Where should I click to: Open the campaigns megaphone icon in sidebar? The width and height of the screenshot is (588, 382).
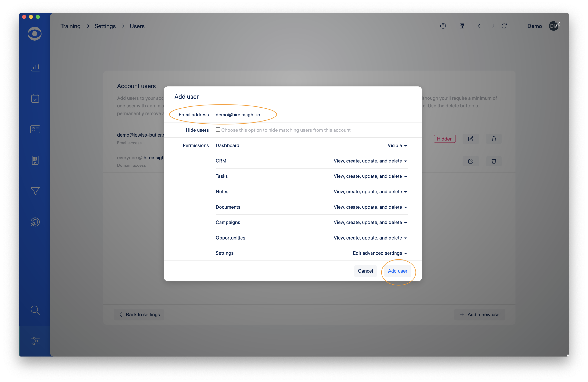click(x=35, y=222)
